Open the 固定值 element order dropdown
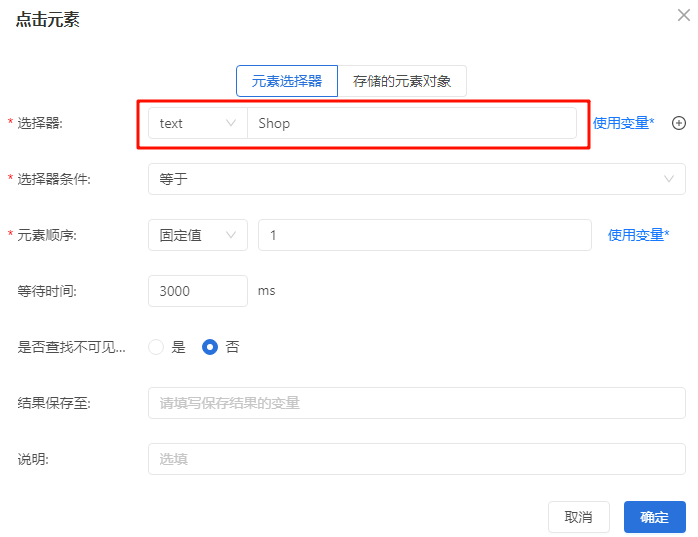The width and height of the screenshot is (698, 537). (197, 235)
